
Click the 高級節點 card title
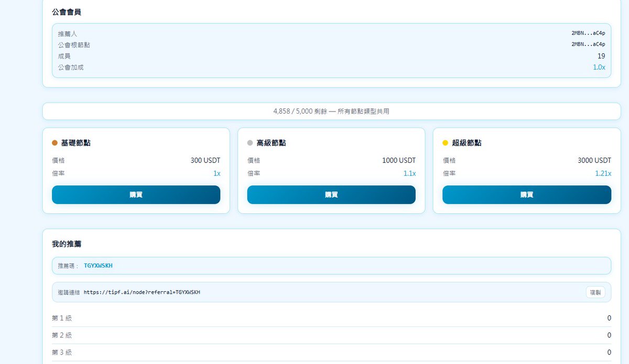click(271, 143)
